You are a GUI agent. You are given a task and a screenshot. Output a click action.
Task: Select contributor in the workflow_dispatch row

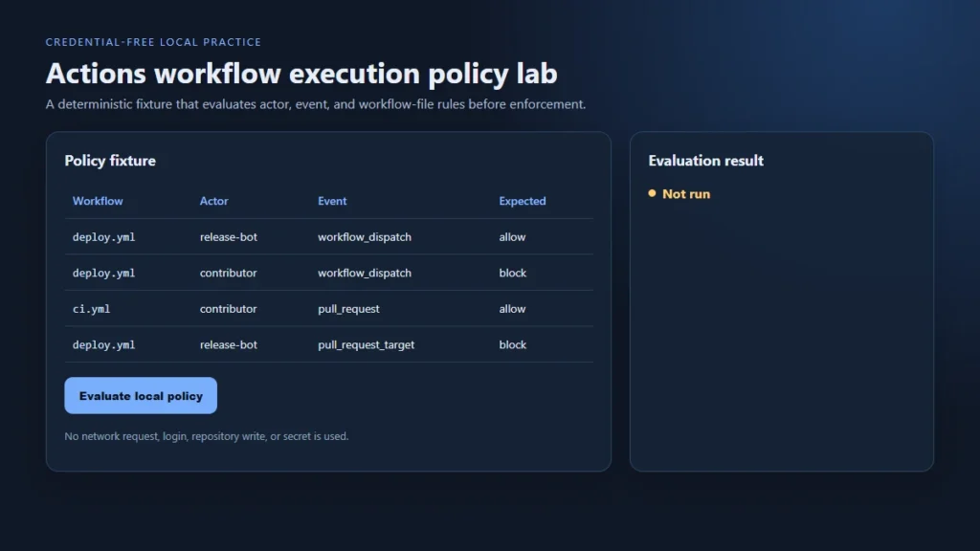(228, 273)
